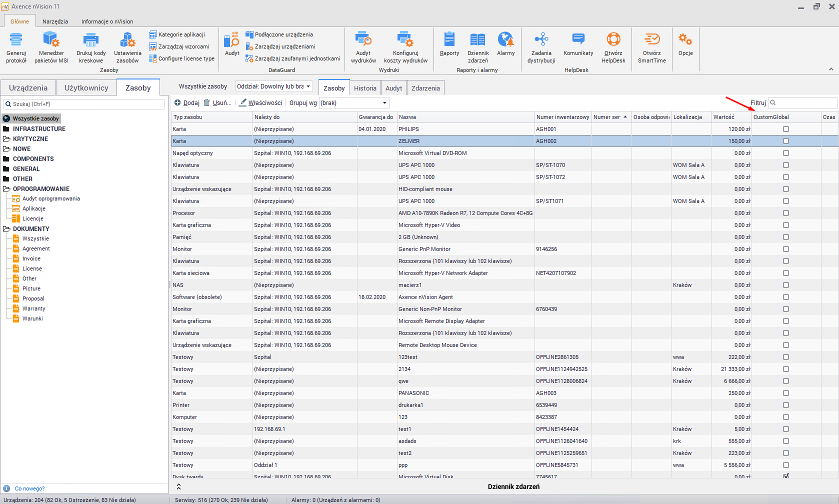Open Dziennik zdarzeń from ribbon
Viewport: 839px width, 504px height.
point(477,40)
